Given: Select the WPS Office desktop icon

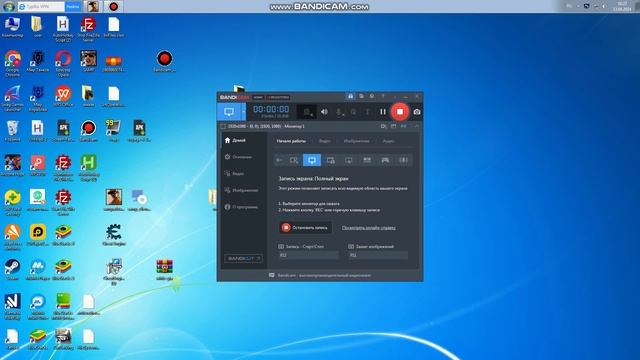Looking at the screenshot, I should pos(63,97).
